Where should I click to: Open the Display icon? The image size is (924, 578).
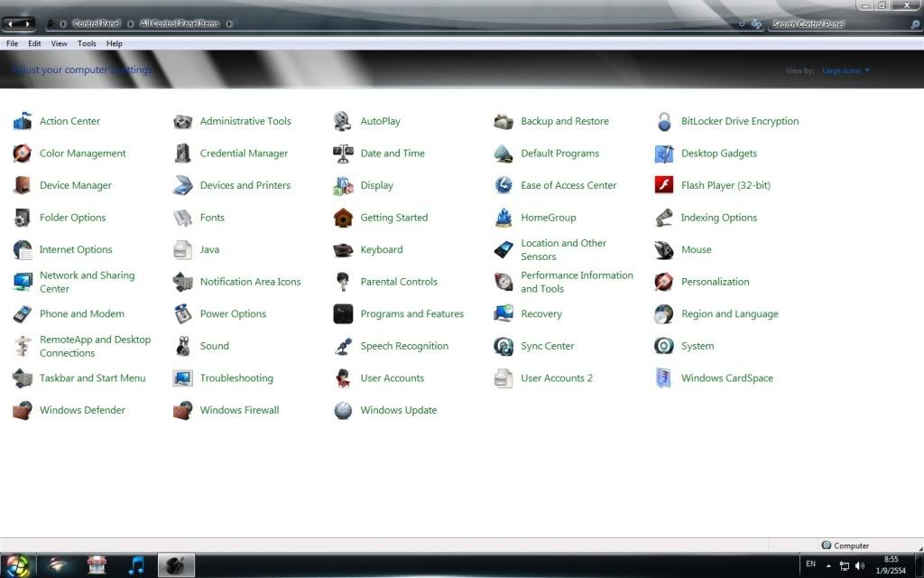coord(343,185)
